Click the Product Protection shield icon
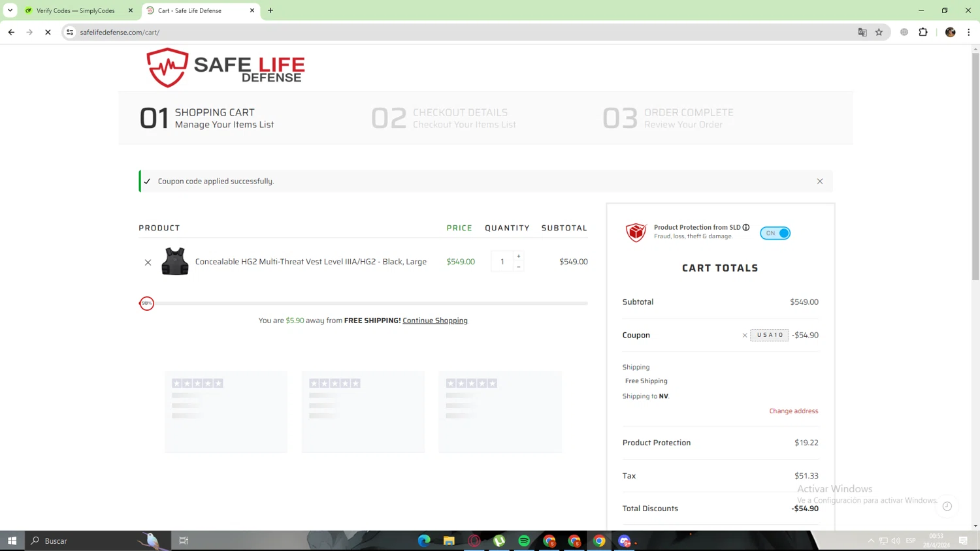This screenshot has height=551, width=980. tap(636, 232)
